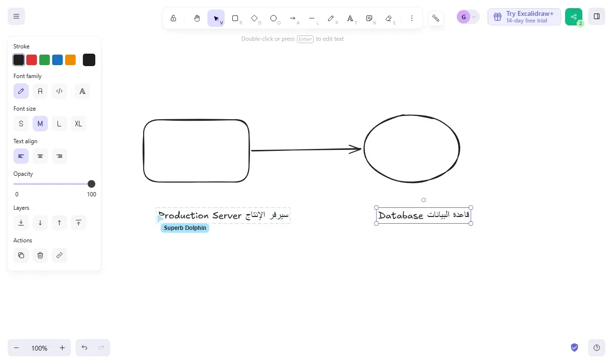Click Try Excalidraw+ free trial link
The image size is (613, 364).
[x=524, y=17]
